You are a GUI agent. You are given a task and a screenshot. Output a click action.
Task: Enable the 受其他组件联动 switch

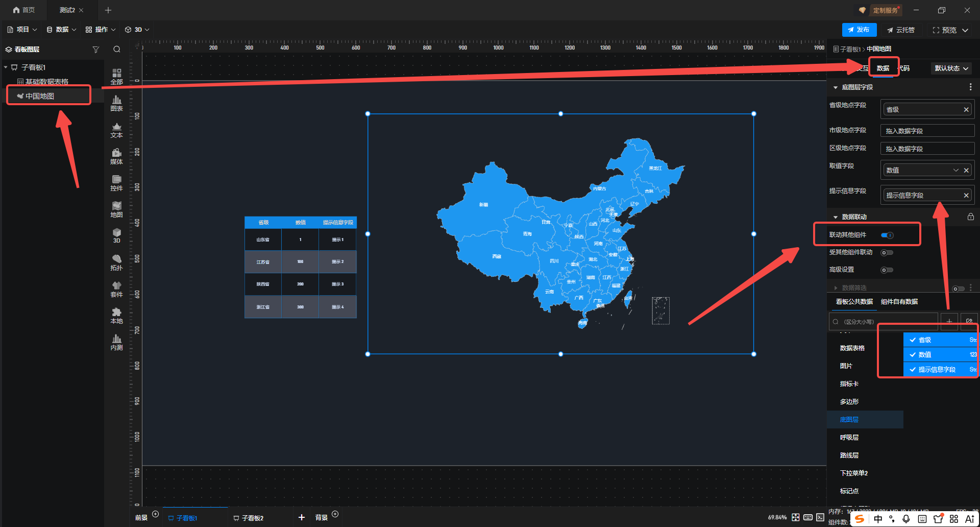pyautogui.click(x=887, y=253)
